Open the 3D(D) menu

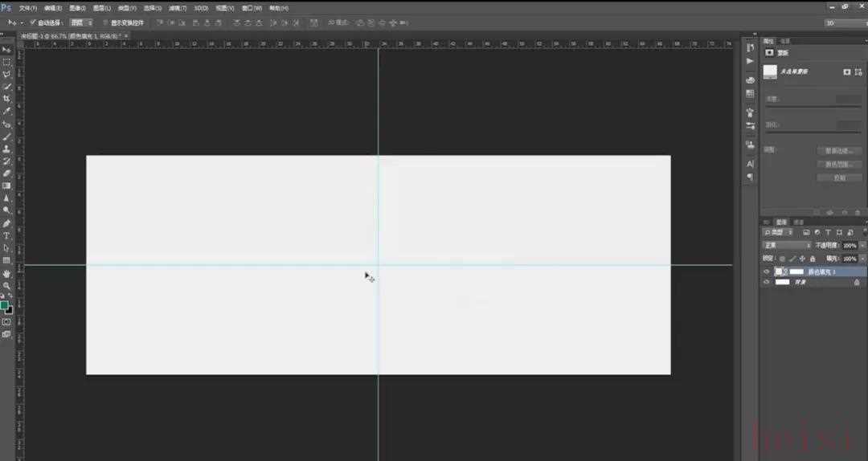pos(201,8)
